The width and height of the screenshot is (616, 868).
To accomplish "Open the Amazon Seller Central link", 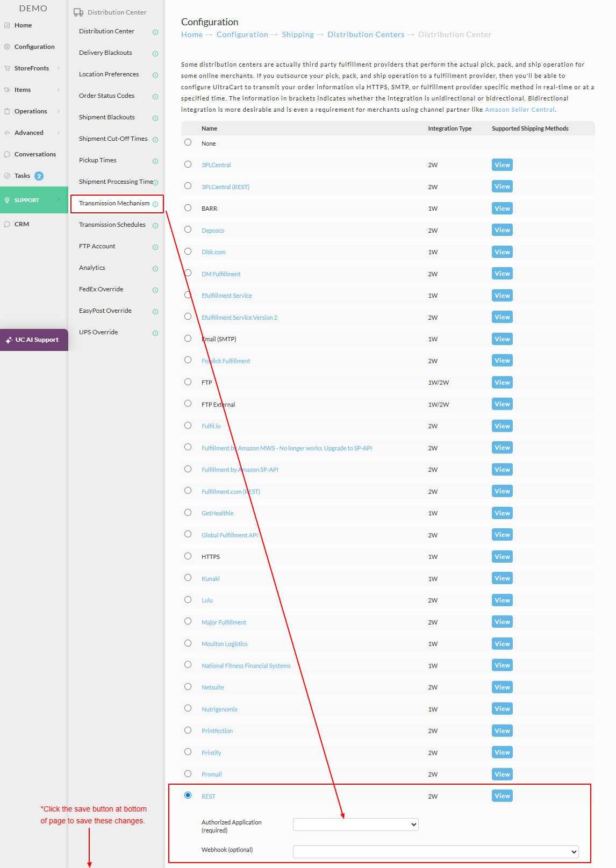I will 520,110.
